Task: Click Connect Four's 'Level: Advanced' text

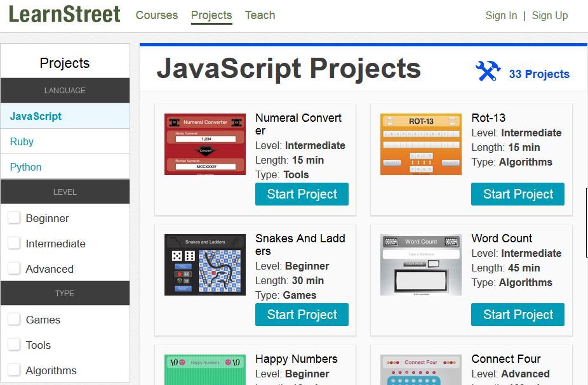Action: point(511,374)
